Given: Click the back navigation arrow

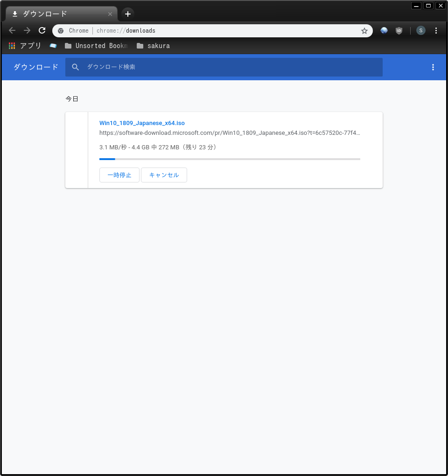Looking at the screenshot, I should [12, 30].
